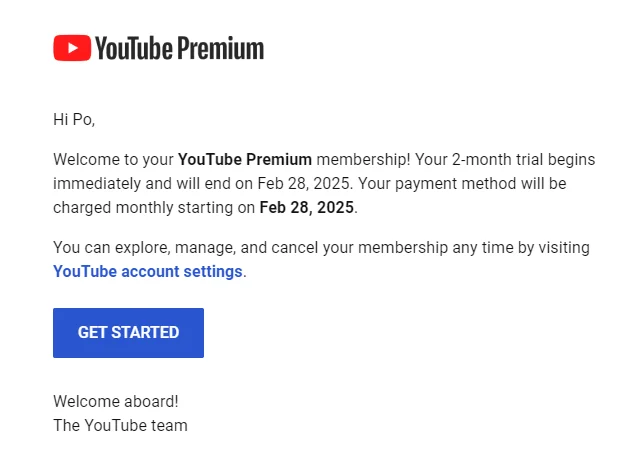Click the "You can explore, manage" text
Screen dimensions: 635x468
coord(145,248)
